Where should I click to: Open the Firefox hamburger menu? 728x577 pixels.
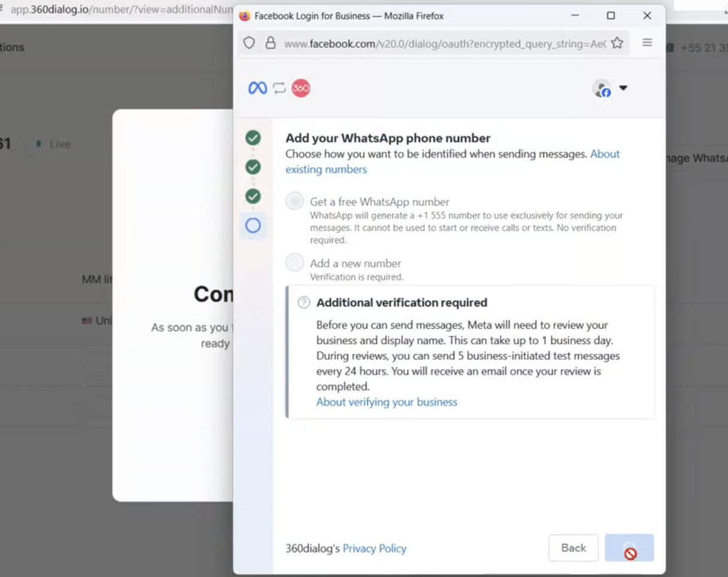647,43
